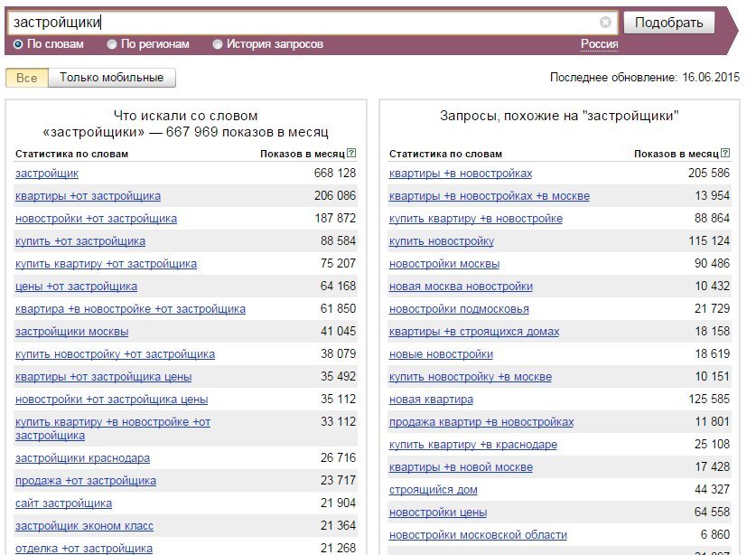Click the 'Подобрать' button
This screenshot has height=555, width=756.
tap(668, 23)
